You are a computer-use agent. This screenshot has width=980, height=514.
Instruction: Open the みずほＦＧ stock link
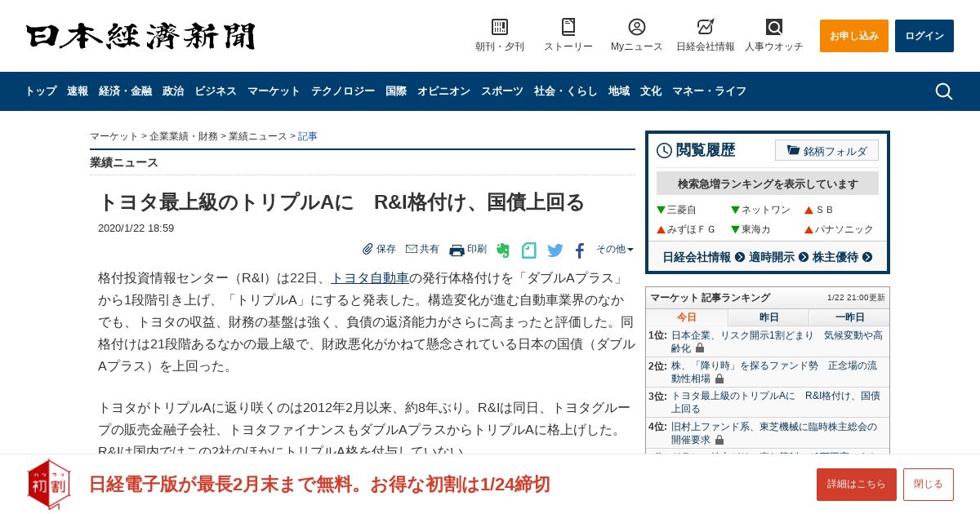691,229
